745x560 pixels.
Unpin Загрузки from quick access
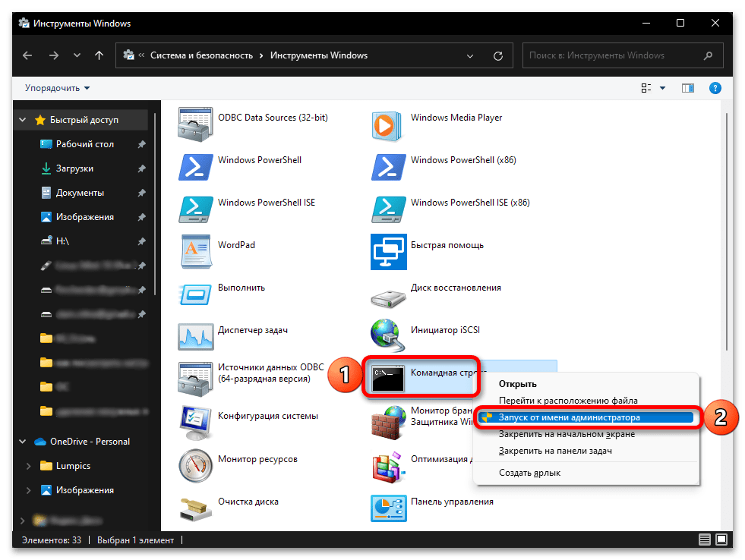[x=141, y=168]
